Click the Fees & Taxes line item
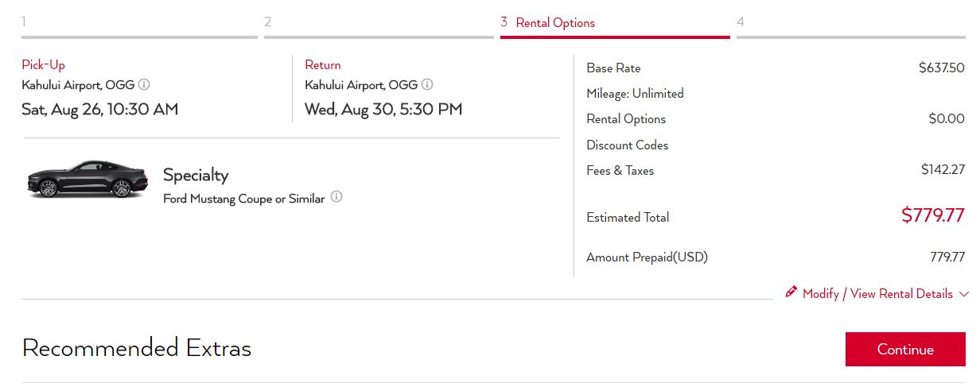This screenshot has height=387, width=980. [x=620, y=171]
